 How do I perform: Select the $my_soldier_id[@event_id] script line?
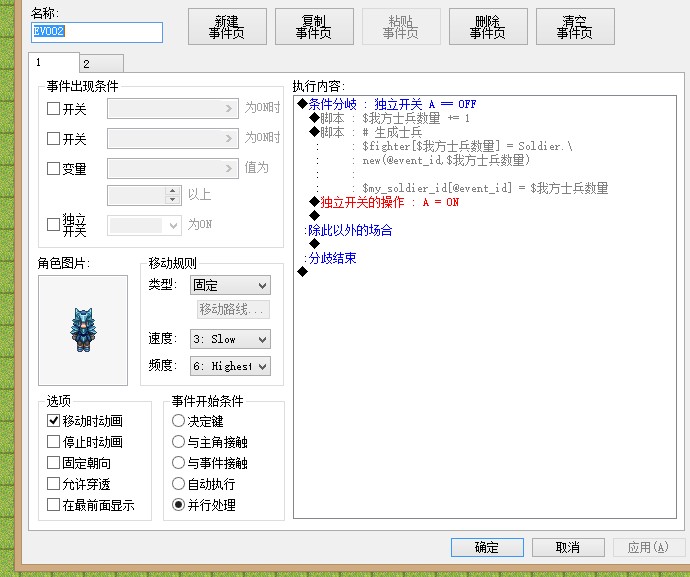tap(485, 188)
